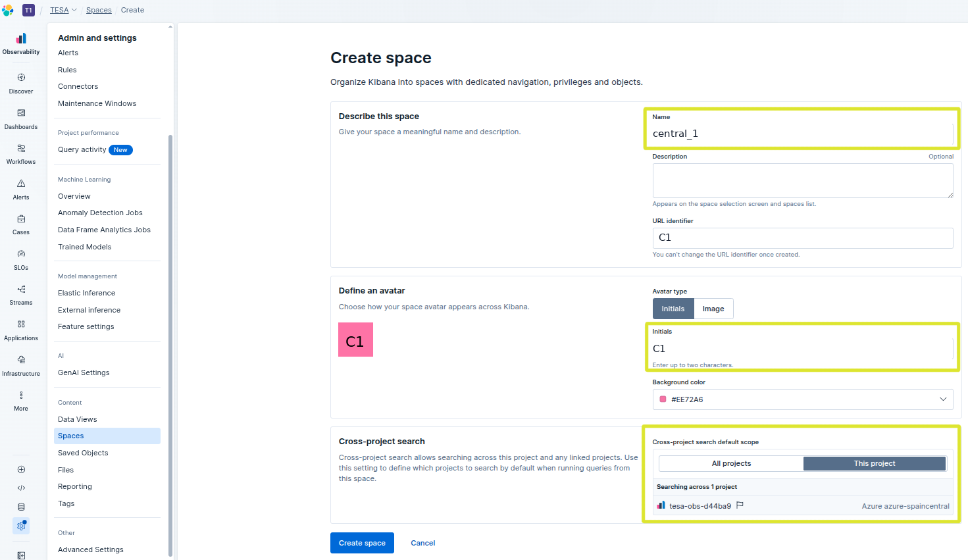Open Maintenance Windows
968x560 pixels.
point(97,103)
